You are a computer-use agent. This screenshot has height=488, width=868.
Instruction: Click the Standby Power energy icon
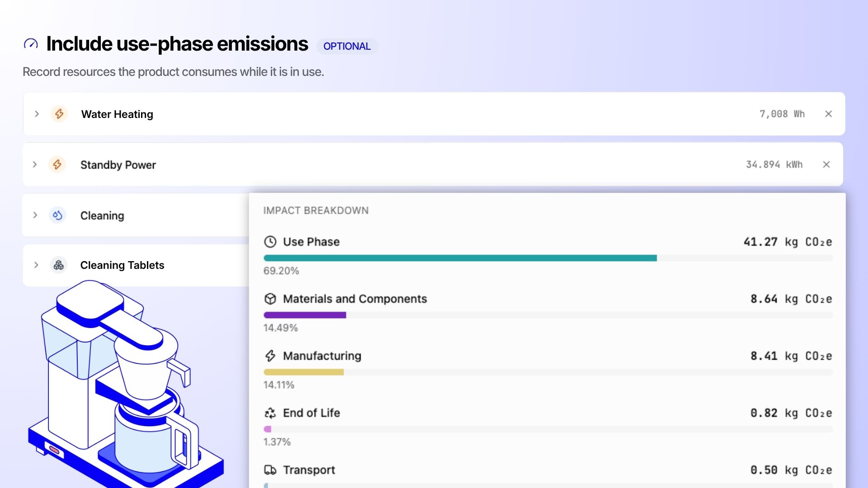tap(57, 164)
